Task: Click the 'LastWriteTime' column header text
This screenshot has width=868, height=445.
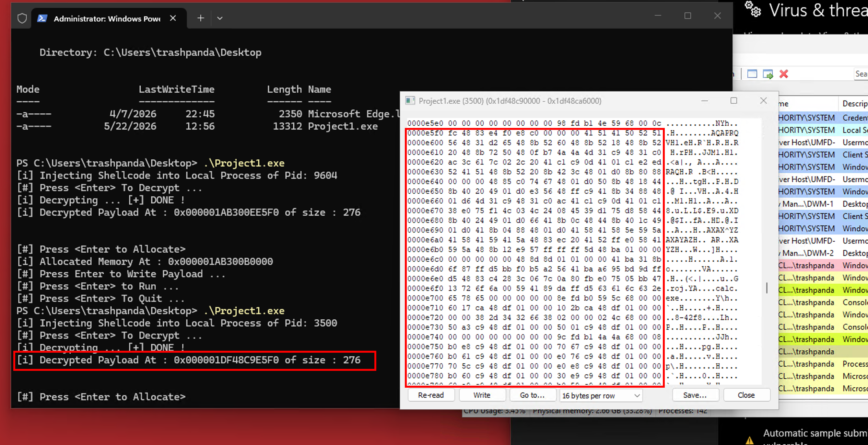Action: tap(177, 89)
